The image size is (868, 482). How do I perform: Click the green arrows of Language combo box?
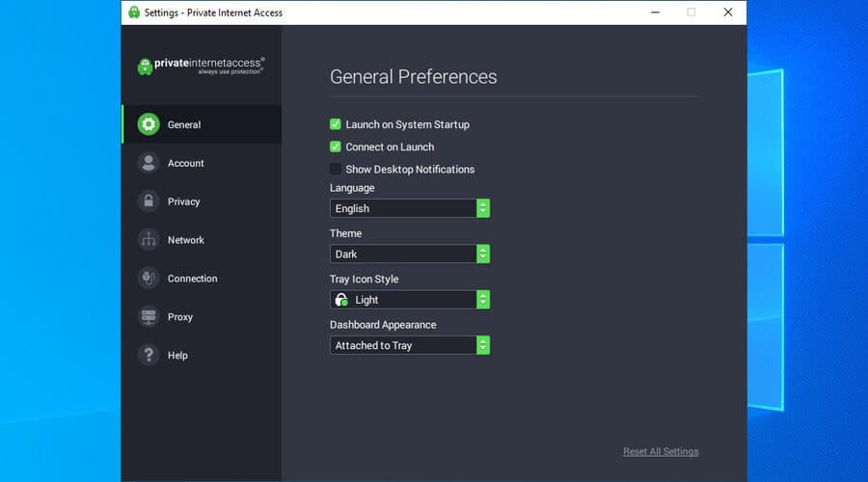tap(483, 208)
